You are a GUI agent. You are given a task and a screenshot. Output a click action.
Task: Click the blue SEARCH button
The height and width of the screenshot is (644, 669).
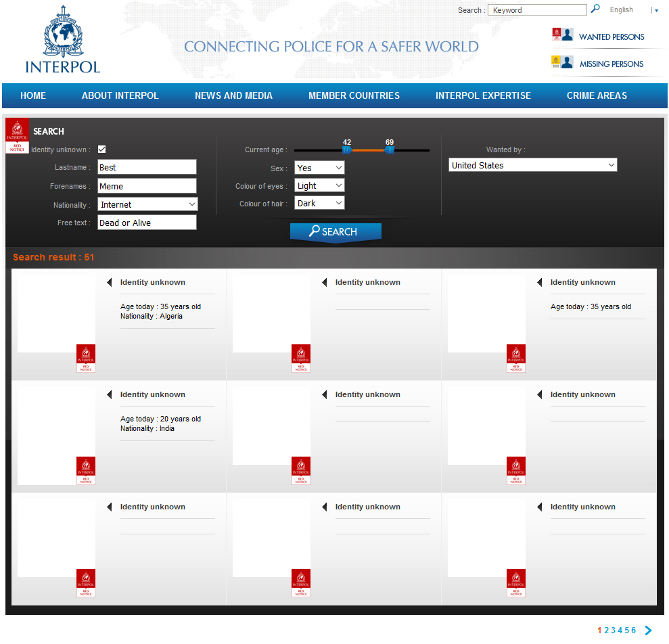(336, 232)
